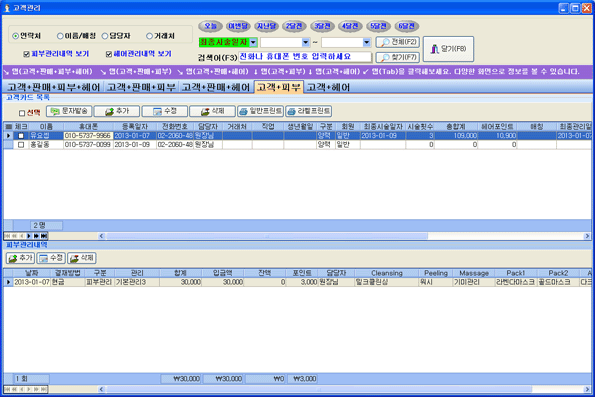Select the 이름/애칭 radio option
Viewport: 595px width, 397px height.
coord(60,36)
